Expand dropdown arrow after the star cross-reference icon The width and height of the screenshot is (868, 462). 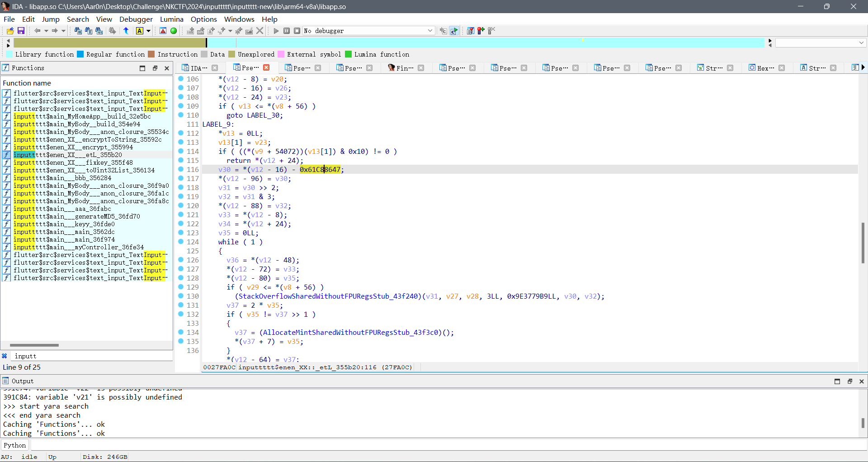pos(230,31)
